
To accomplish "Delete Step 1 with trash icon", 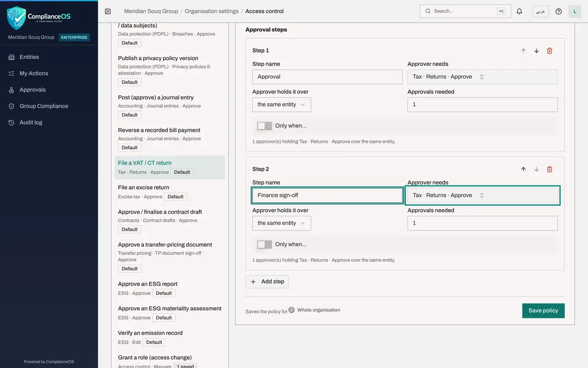I will (x=549, y=51).
